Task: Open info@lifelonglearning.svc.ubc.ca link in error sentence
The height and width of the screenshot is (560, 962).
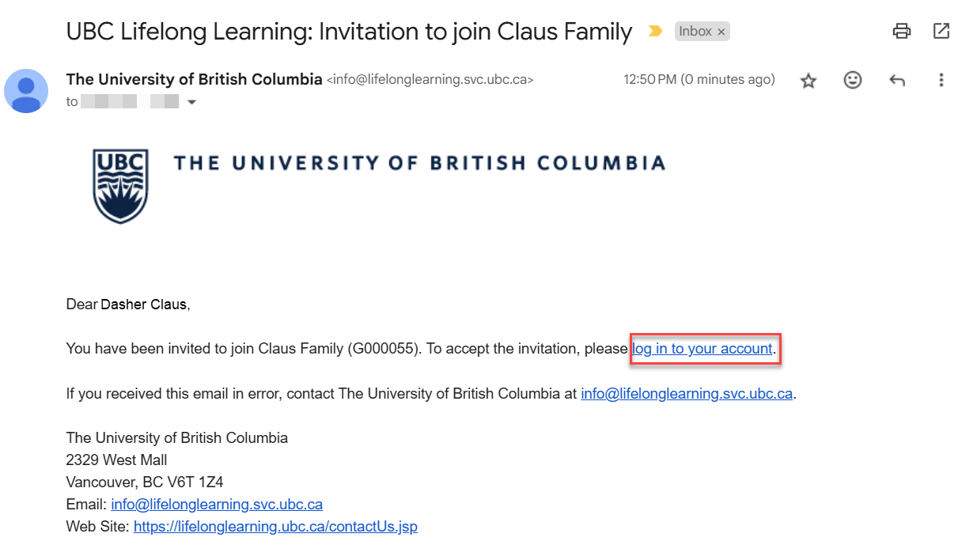Action: (x=686, y=394)
